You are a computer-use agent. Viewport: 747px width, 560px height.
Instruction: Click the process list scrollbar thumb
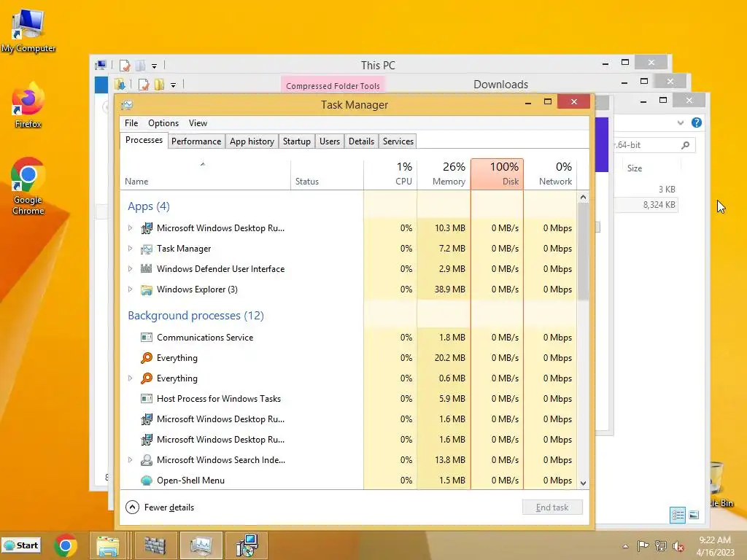tap(583, 252)
